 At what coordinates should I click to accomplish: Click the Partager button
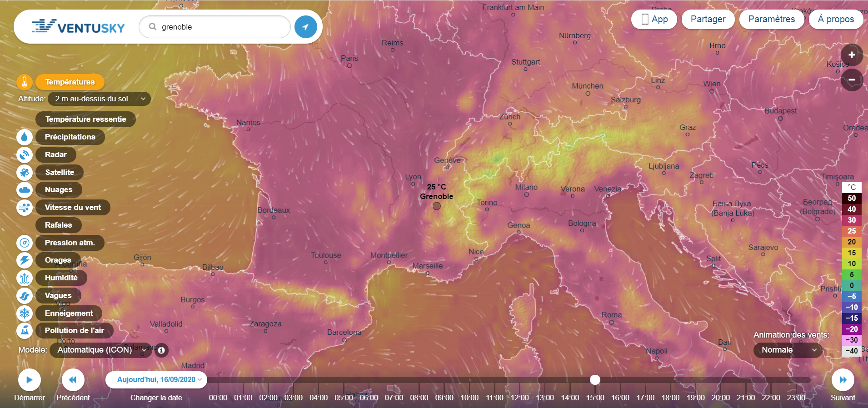click(708, 19)
